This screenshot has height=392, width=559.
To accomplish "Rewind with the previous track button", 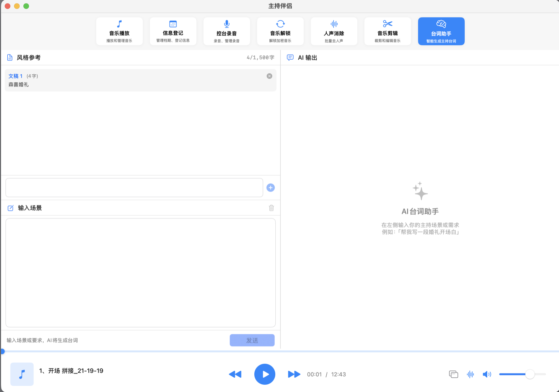I will click(235, 374).
